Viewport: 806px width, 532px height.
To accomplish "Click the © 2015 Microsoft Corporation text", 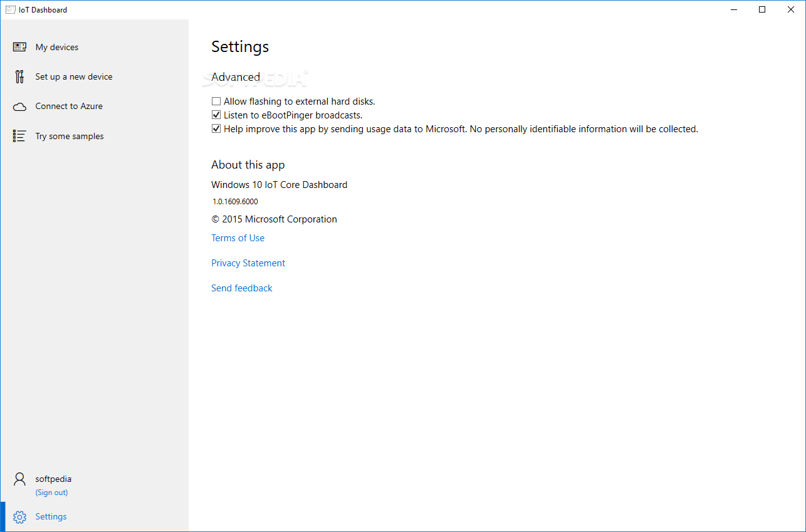I will click(274, 219).
